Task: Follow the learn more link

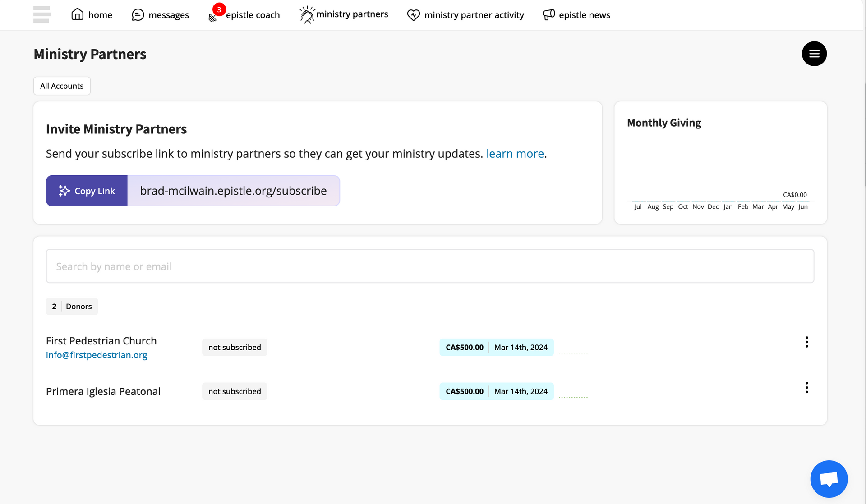Action: point(515,154)
